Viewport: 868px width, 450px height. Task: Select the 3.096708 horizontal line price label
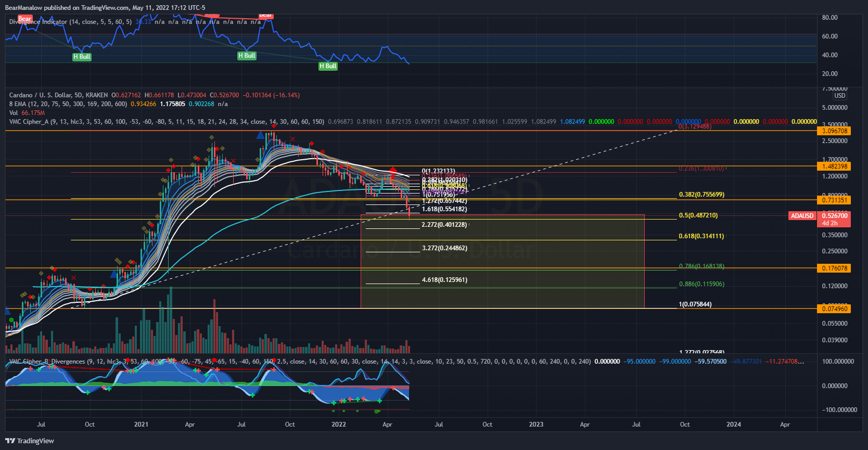tap(835, 131)
